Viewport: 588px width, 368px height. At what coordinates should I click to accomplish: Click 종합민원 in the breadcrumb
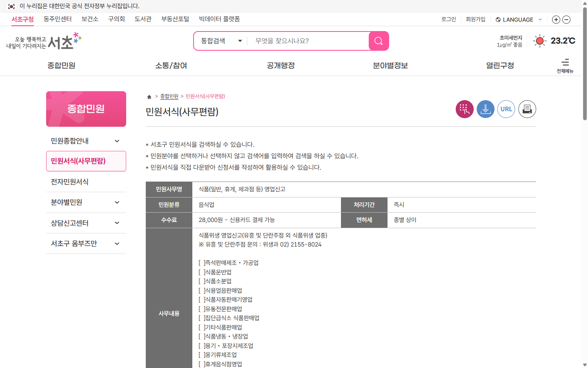tap(169, 96)
